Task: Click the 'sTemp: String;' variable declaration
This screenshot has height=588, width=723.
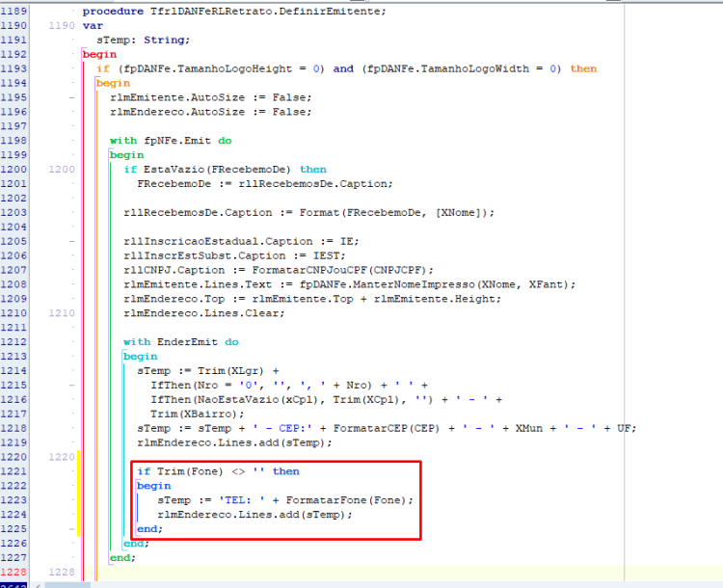Action: click(143, 40)
